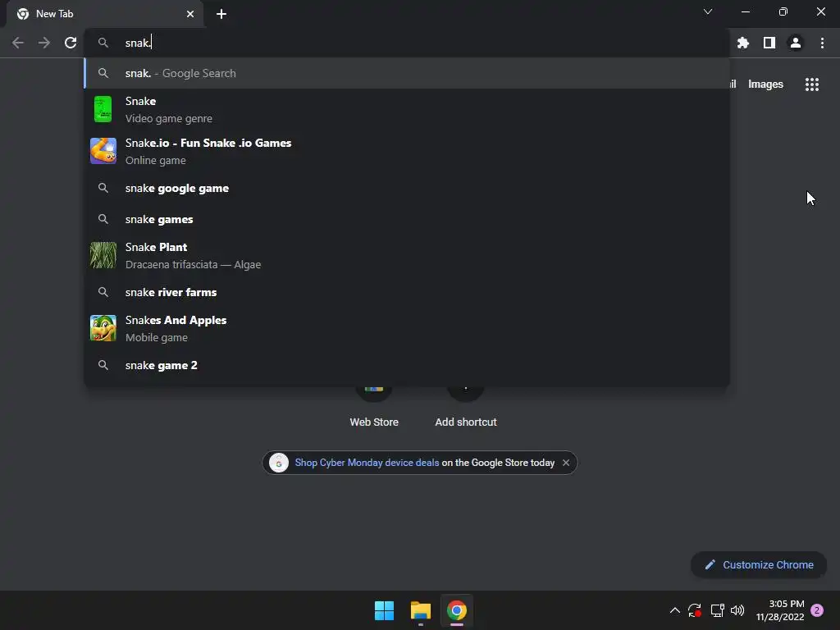This screenshot has width=840, height=630.
Task: Choose Snakes And Apples Mobile game suggestion
Action: [x=407, y=328]
